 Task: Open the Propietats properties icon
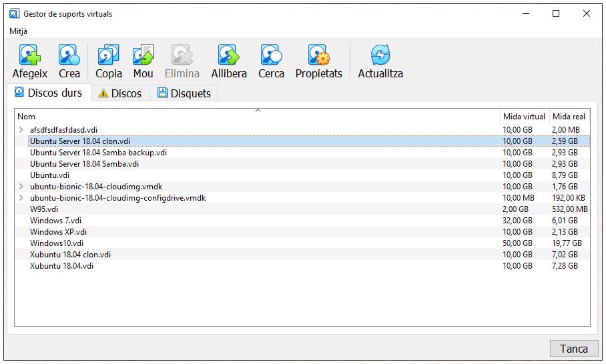pos(318,55)
